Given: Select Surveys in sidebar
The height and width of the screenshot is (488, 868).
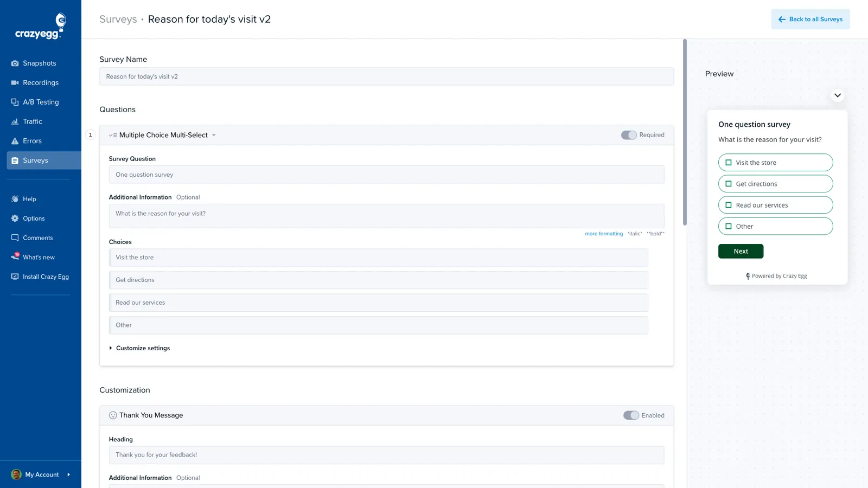Looking at the screenshot, I should [44, 160].
